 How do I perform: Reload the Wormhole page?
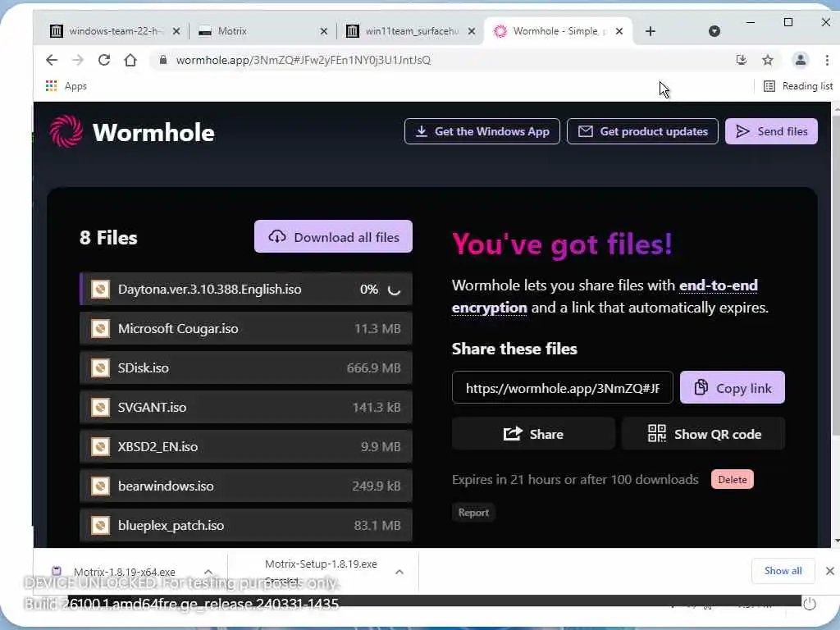point(104,60)
